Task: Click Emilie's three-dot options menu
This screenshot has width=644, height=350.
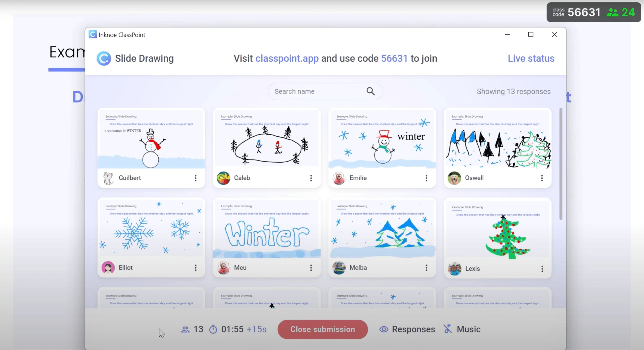Action: (426, 178)
